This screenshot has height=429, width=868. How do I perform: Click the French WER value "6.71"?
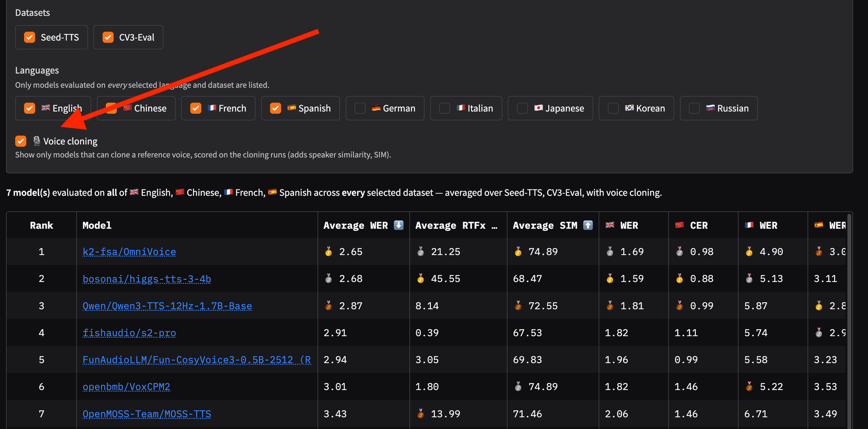[x=756, y=414]
